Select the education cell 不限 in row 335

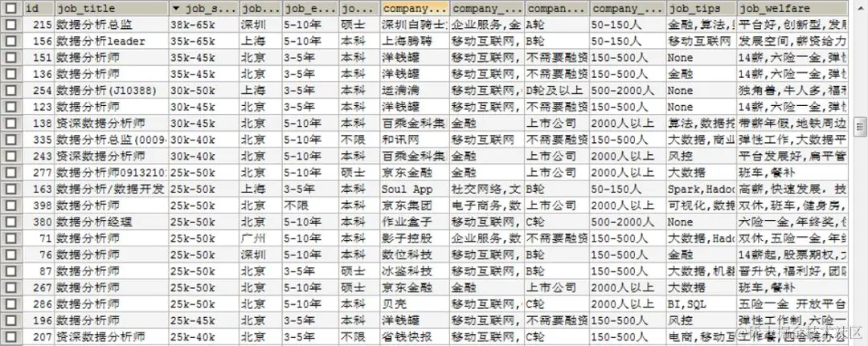[359, 140]
